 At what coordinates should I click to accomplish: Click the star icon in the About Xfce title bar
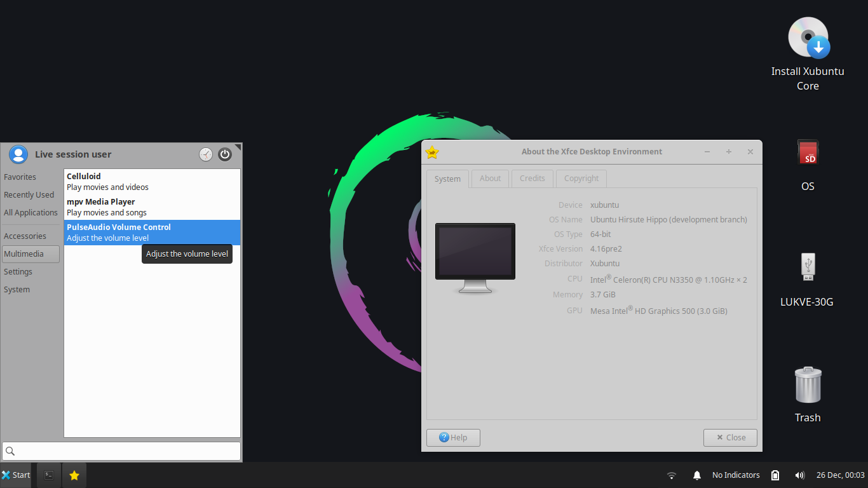point(432,152)
